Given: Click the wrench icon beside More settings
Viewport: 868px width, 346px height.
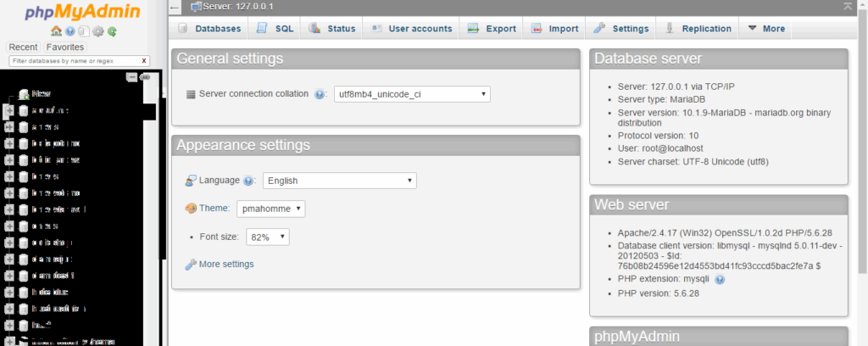Looking at the screenshot, I should point(191,265).
